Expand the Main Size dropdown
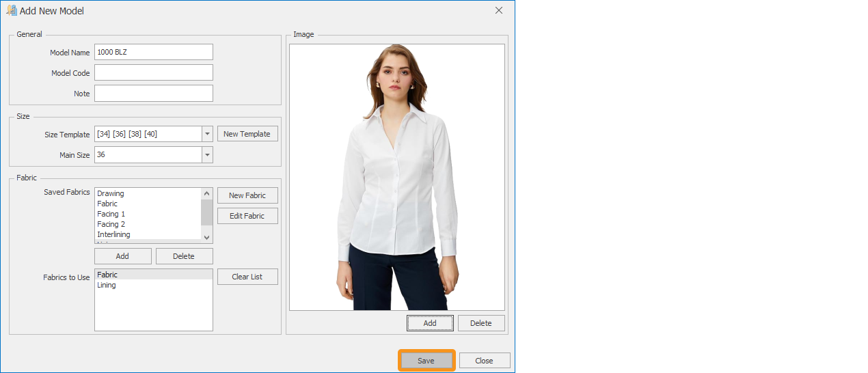The width and height of the screenshot is (868, 373). [207, 155]
